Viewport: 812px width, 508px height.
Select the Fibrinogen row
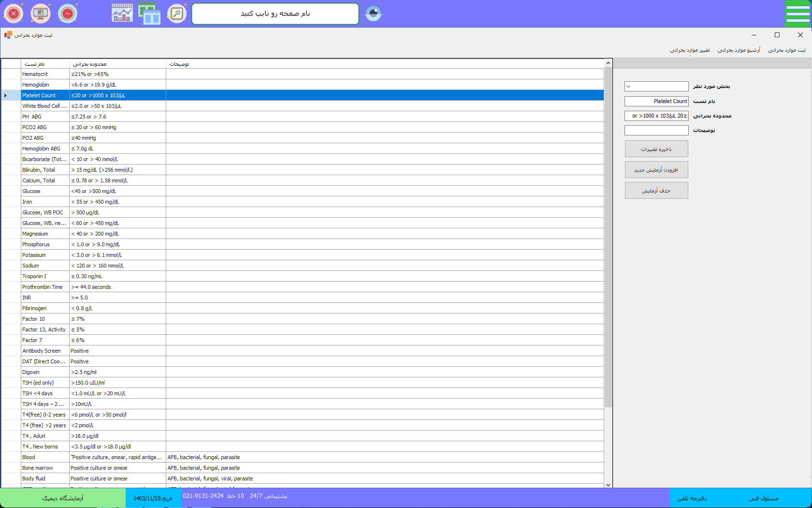pyautogui.click(x=303, y=308)
